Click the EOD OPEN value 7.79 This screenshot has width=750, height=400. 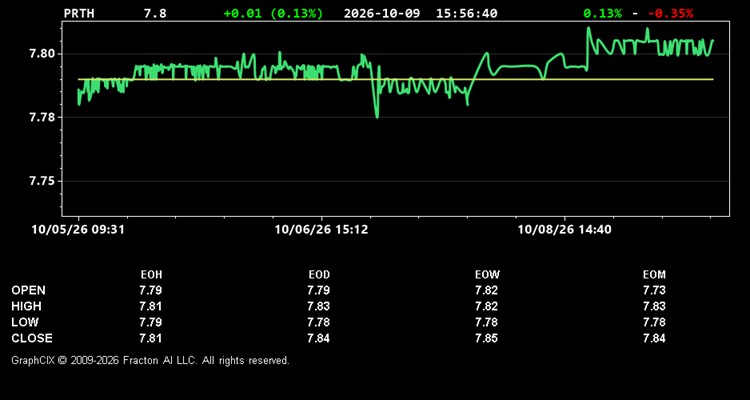tap(319, 290)
